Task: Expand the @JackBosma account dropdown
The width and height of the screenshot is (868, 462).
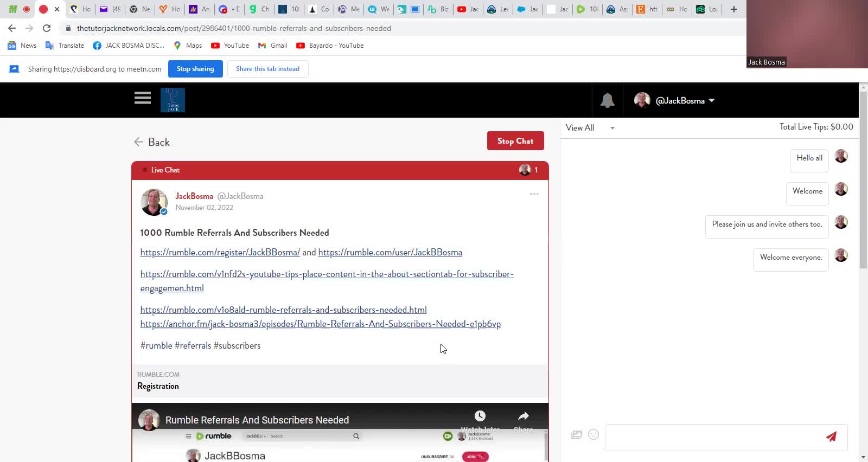Action: [x=674, y=100]
